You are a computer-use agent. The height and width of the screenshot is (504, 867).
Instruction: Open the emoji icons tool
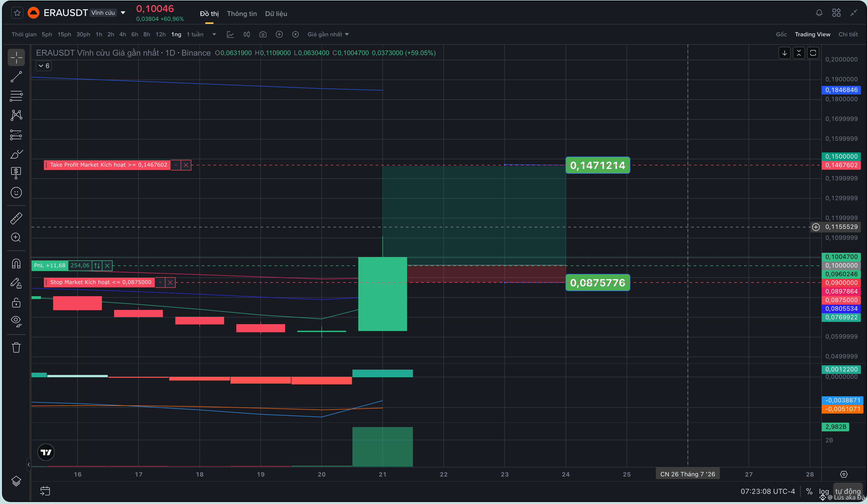coord(16,193)
